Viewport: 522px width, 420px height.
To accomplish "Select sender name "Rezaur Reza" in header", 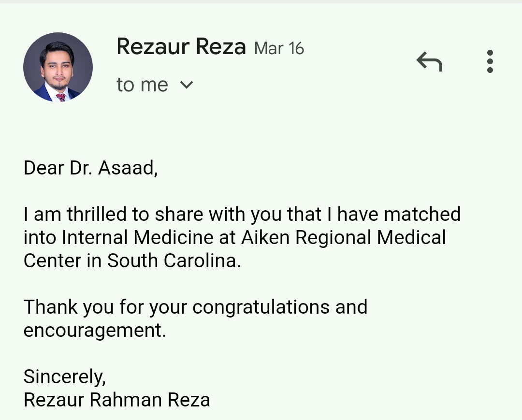I will tap(181, 47).
